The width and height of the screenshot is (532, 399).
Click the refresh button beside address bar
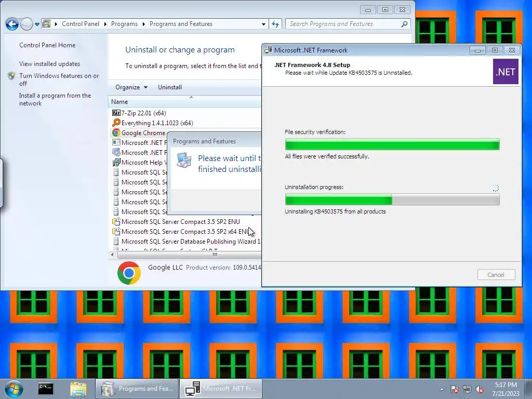coord(275,24)
